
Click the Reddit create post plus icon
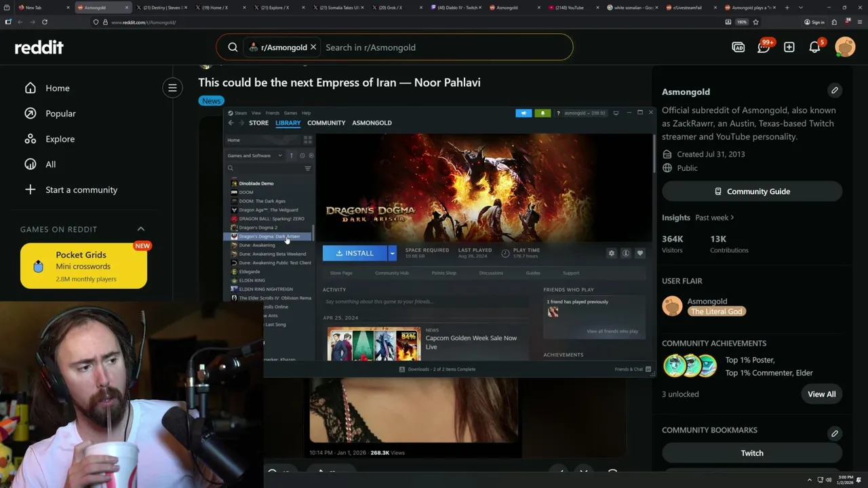pos(789,47)
